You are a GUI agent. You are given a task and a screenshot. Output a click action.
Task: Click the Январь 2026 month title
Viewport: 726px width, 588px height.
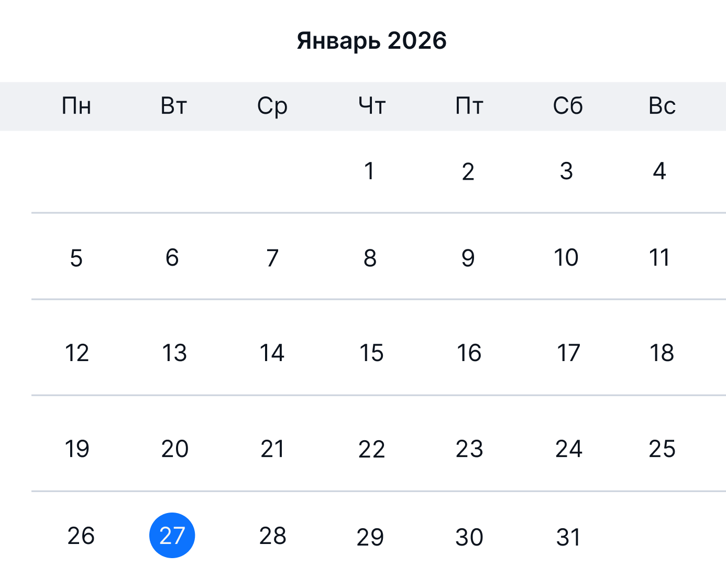(x=371, y=41)
